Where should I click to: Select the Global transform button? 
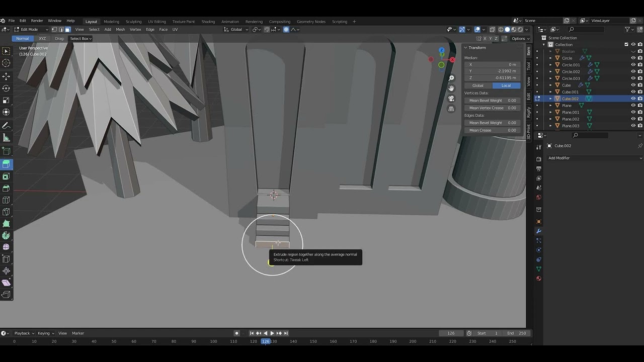point(477,85)
